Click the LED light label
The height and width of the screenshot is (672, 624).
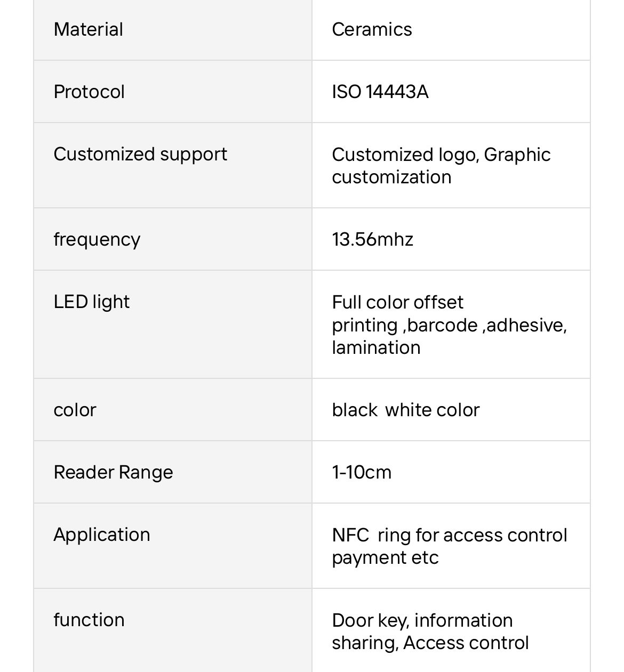pyautogui.click(x=92, y=302)
